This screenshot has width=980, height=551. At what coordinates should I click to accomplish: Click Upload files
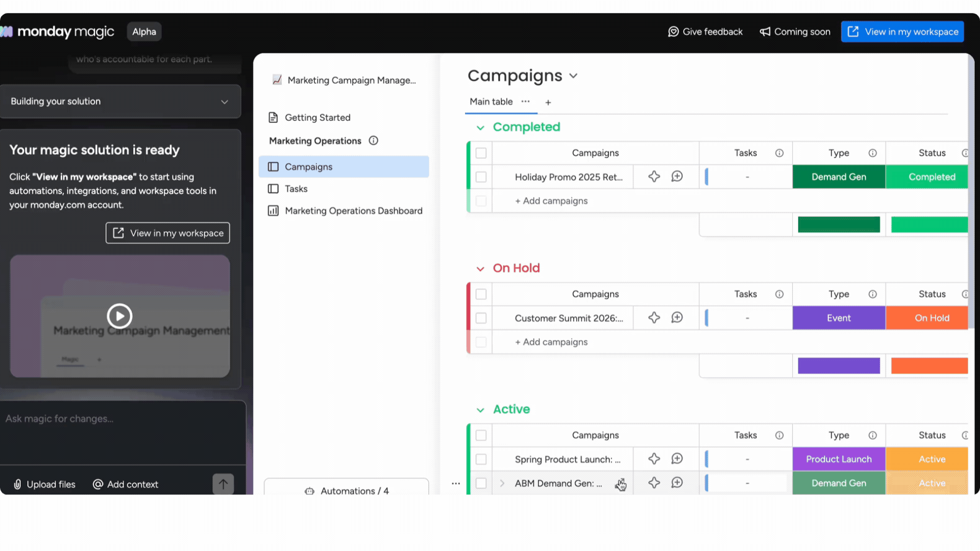44,484
